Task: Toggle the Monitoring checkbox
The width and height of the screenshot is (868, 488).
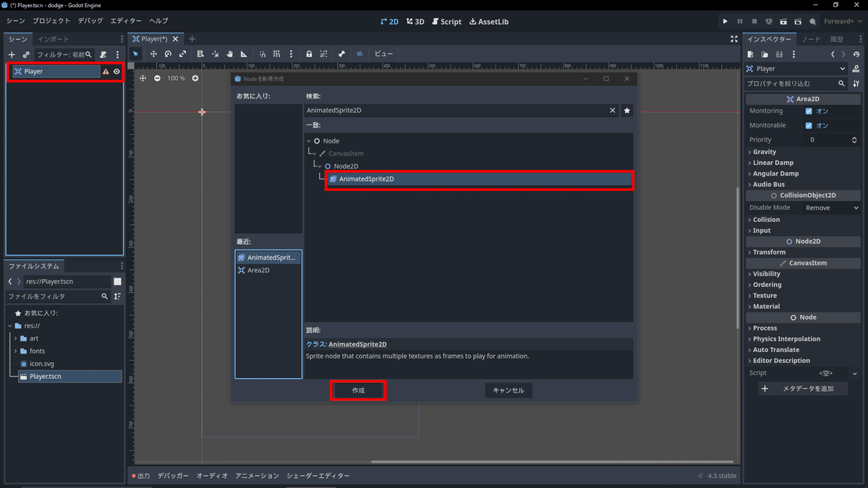Action: (x=809, y=111)
